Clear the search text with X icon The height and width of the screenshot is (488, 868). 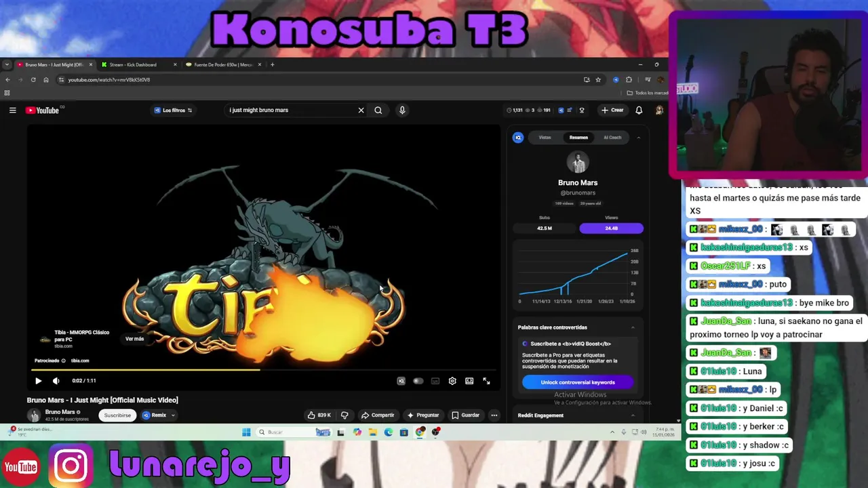click(361, 110)
